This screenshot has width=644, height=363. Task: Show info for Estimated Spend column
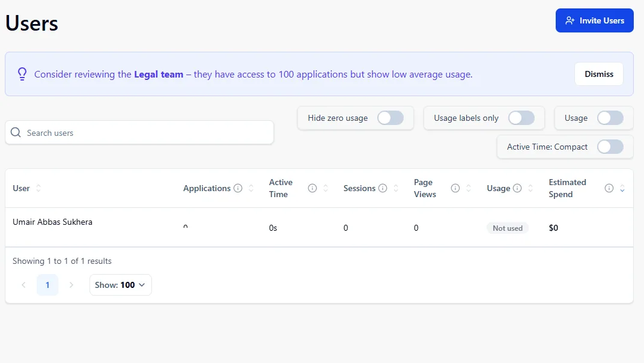(x=609, y=188)
